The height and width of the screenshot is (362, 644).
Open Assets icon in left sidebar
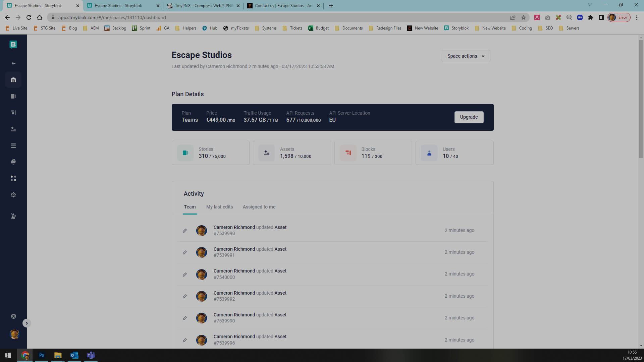pyautogui.click(x=13, y=129)
